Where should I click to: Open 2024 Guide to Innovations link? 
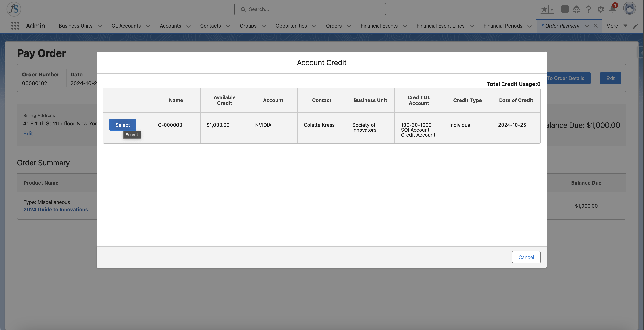[x=55, y=209]
